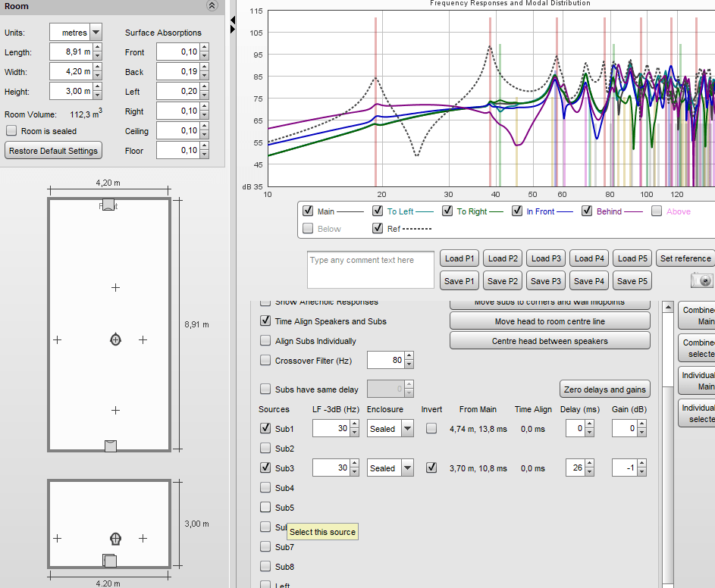Screen dimensions: 715x588
Task: Click Move head to room centre line
Action: (550, 321)
